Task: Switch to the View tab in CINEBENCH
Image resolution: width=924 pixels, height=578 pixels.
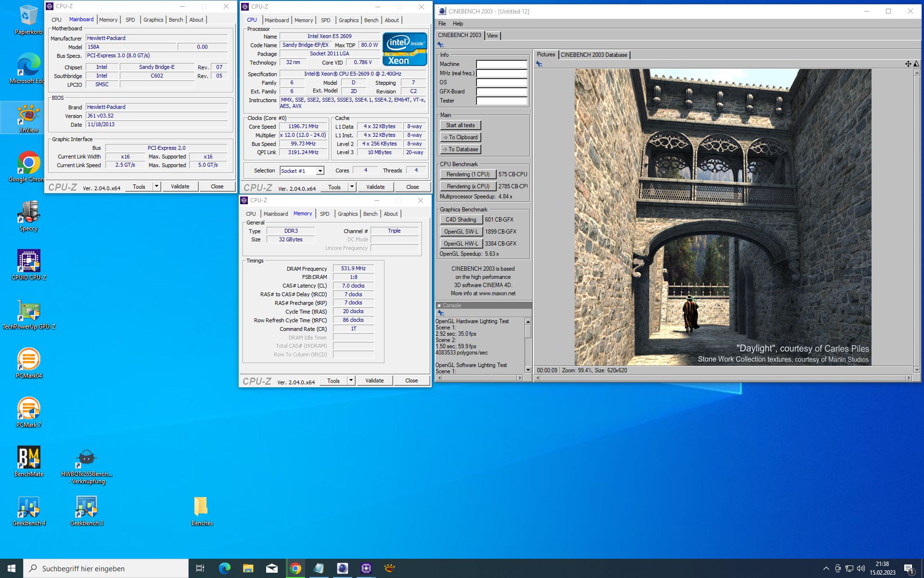Action: 492,36
